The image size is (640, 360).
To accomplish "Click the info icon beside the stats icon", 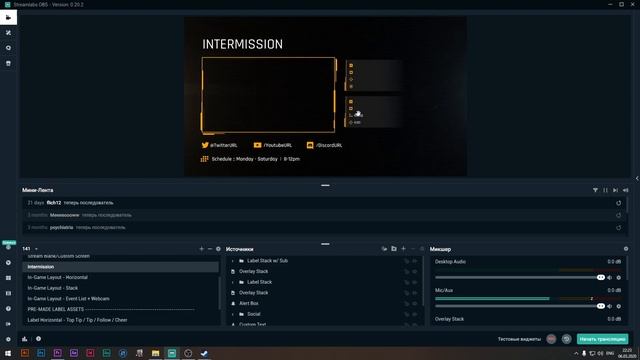I will pos(38,339).
